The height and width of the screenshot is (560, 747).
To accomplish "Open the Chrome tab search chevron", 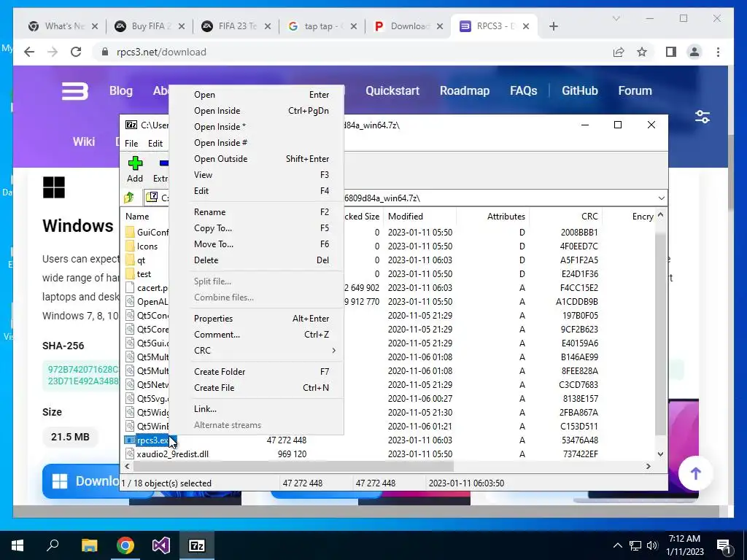I will coord(616,18).
